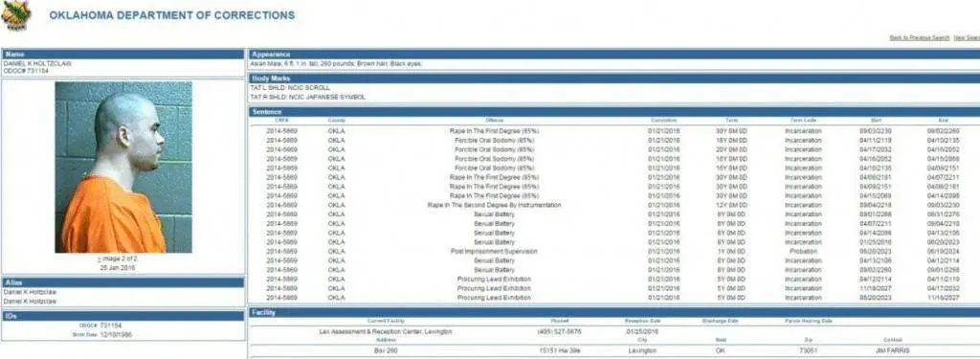Go to previous image arrow under photo
980x359 pixels.
(99, 258)
